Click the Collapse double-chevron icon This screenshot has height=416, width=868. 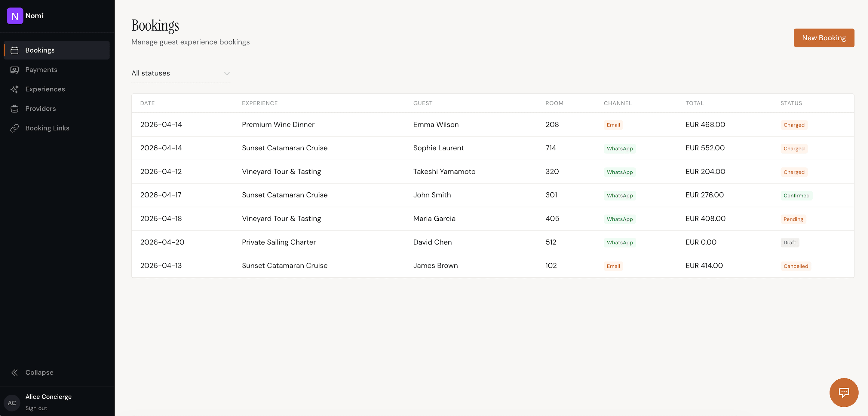tap(14, 372)
